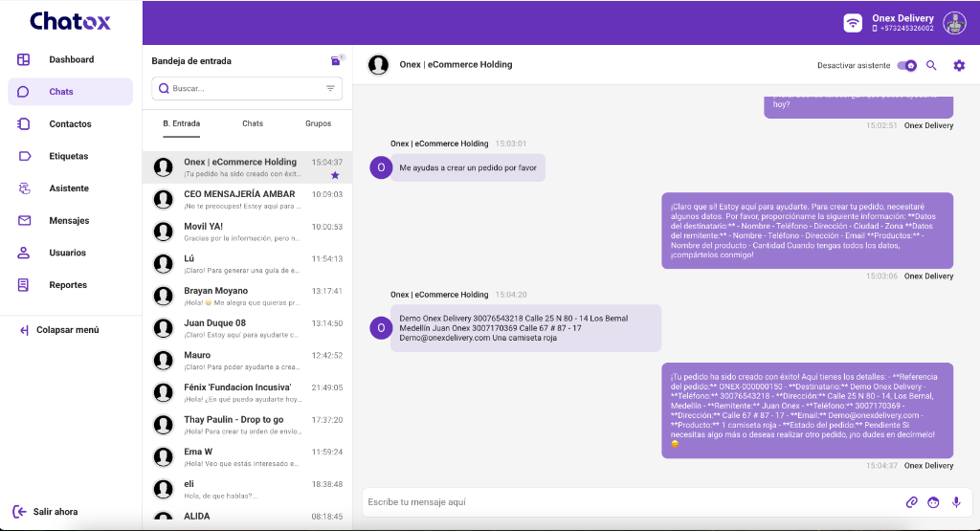Open the filter options in search bar

330,88
